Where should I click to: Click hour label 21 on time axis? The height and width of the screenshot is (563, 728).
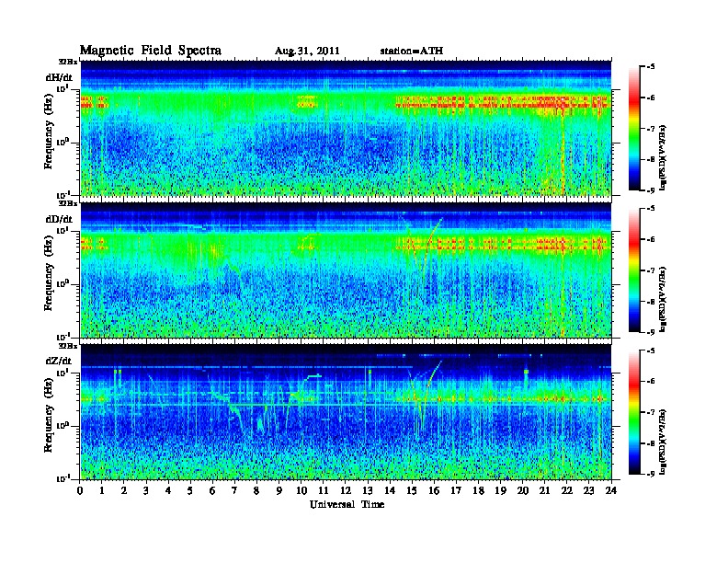(544, 490)
